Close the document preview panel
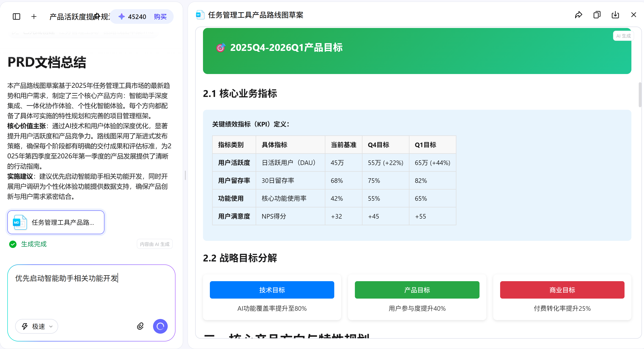This screenshot has height=349, width=644. point(633,15)
